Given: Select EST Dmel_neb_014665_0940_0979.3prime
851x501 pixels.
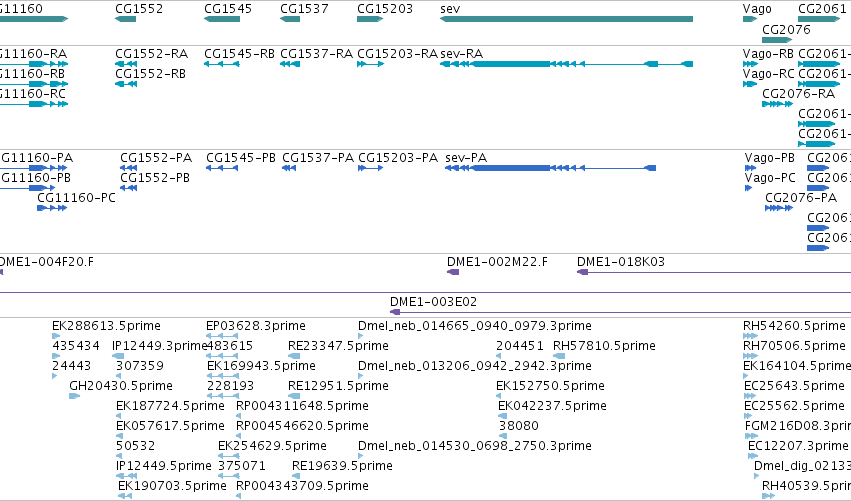Looking at the screenshot, I should pos(475,326).
